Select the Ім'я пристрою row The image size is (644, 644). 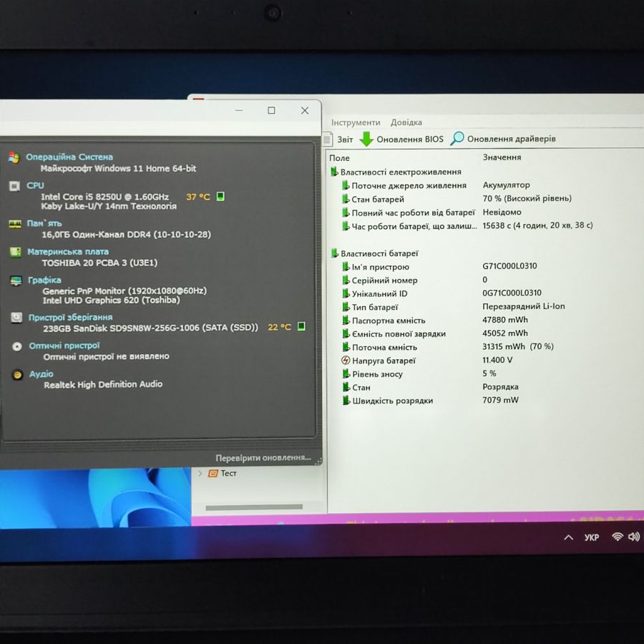coord(439,267)
